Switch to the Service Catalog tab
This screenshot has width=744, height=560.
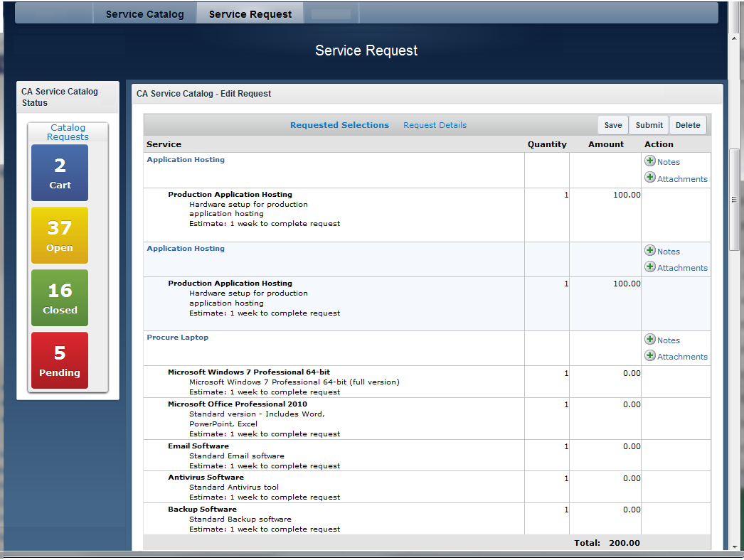coord(144,14)
